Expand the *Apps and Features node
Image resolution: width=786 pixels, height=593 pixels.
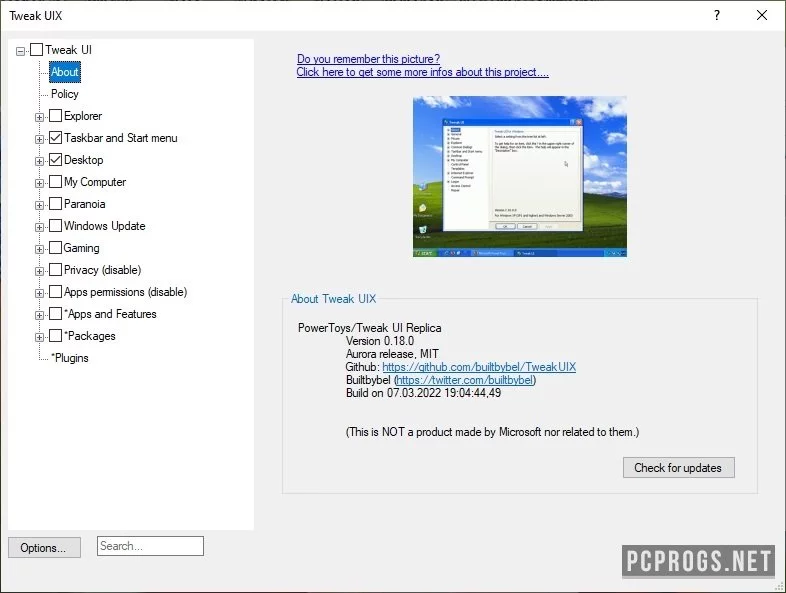39,316
